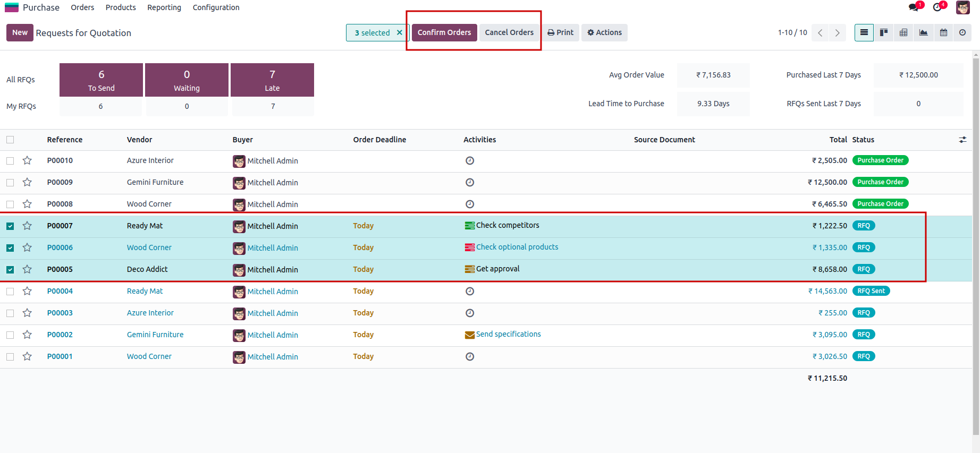Open Get approval activity on P00005
The image size is (980, 453).
(x=492, y=269)
